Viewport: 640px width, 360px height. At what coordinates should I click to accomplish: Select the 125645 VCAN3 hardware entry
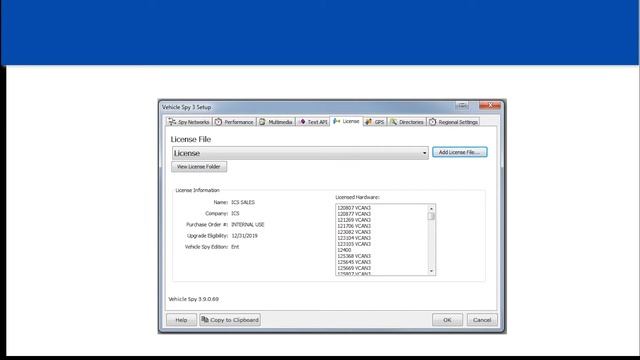coord(354,262)
